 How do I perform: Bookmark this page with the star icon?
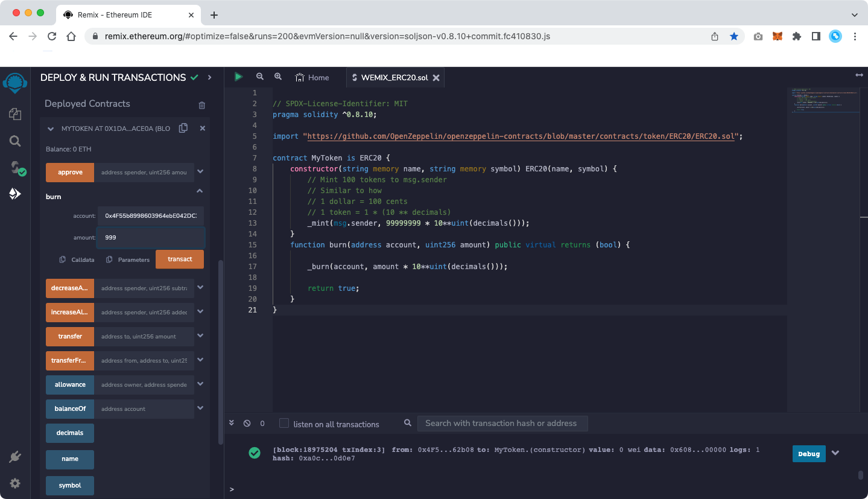click(734, 36)
